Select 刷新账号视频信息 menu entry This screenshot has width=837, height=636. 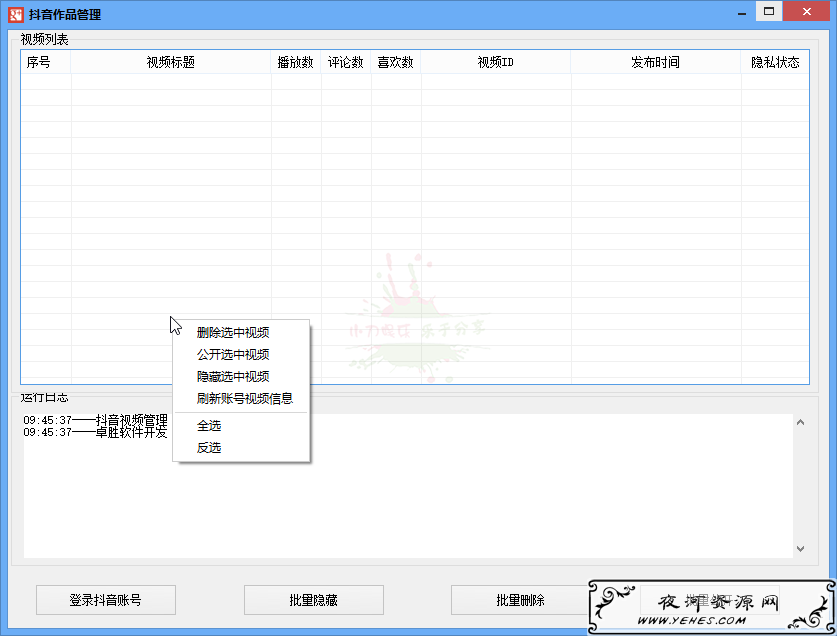point(241,398)
